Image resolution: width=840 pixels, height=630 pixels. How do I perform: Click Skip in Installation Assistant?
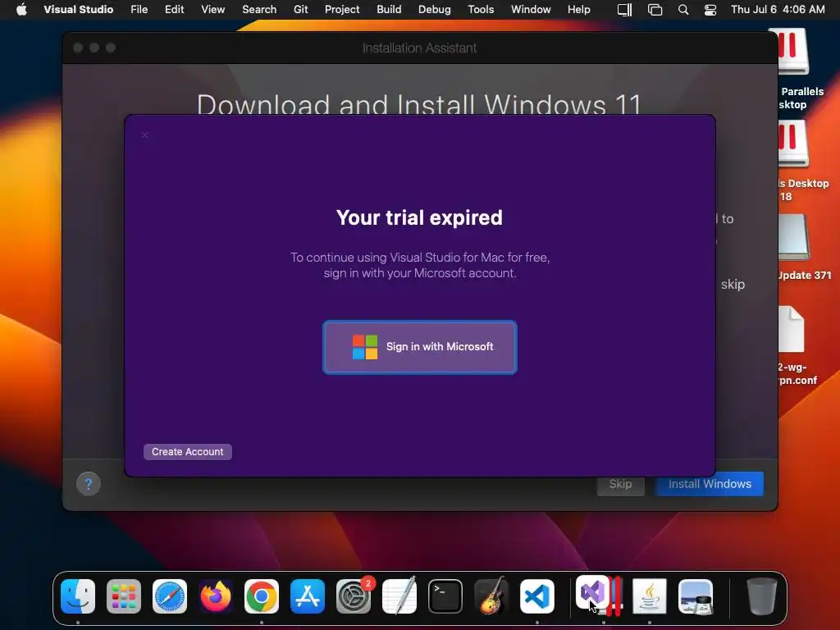point(620,484)
